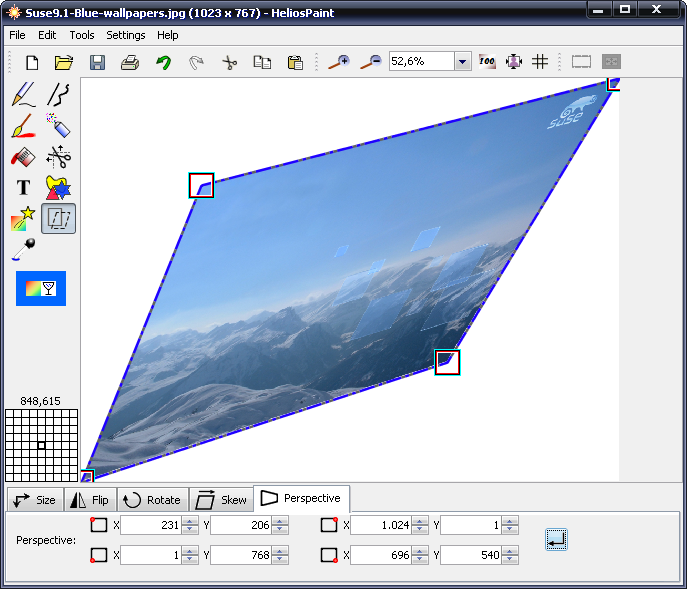The width and height of the screenshot is (687, 589).
Task: Switch to the Skew tab
Action: pos(222,500)
